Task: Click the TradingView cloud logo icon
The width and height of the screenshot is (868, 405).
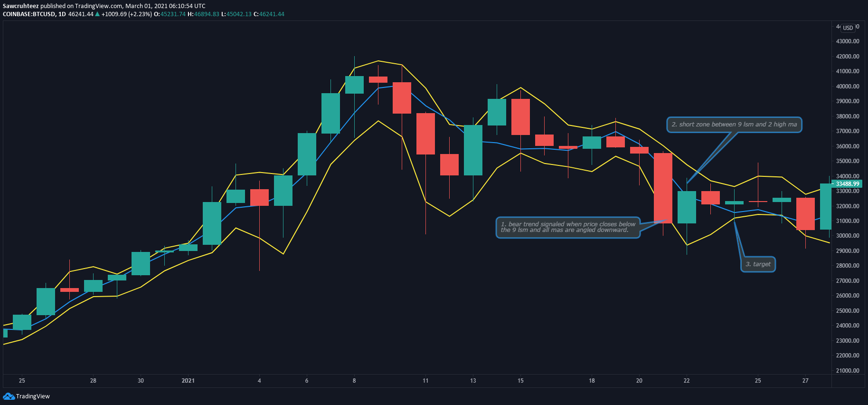Action: (x=9, y=396)
